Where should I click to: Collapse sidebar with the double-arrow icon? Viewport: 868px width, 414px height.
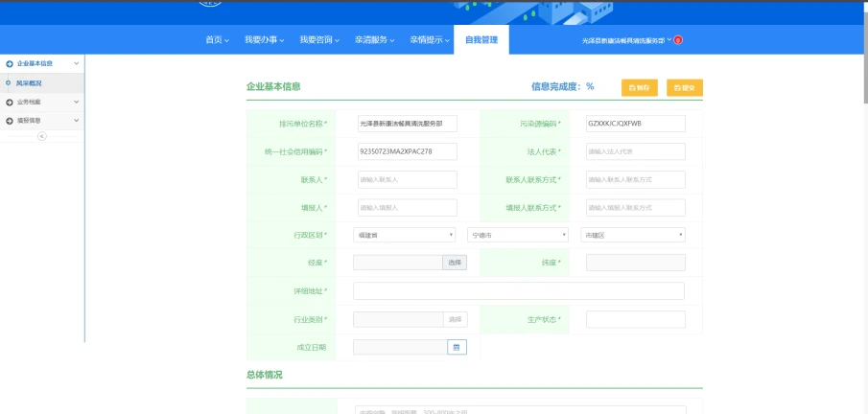coord(41,136)
